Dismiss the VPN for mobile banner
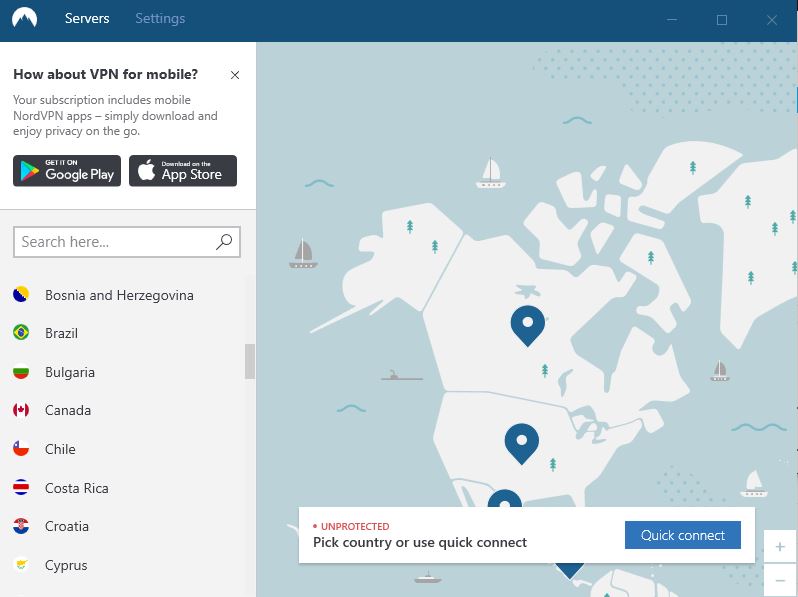The width and height of the screenshot is (798, 597). pyautogui.click(x=235, y=75)
